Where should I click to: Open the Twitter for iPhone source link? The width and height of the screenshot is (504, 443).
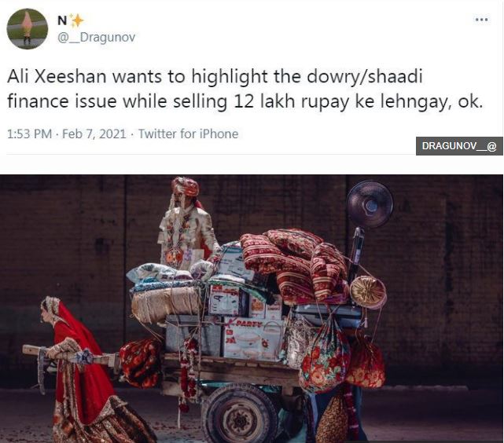189,134
